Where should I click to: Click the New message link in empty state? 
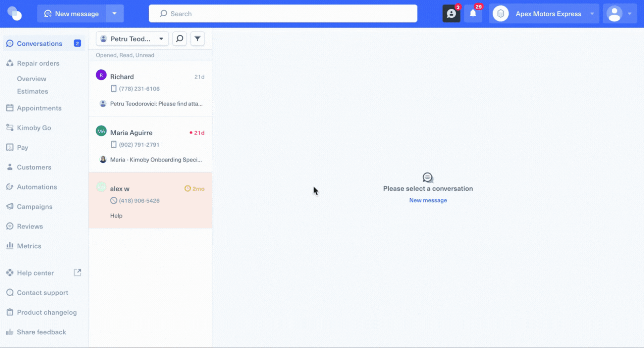428,200
